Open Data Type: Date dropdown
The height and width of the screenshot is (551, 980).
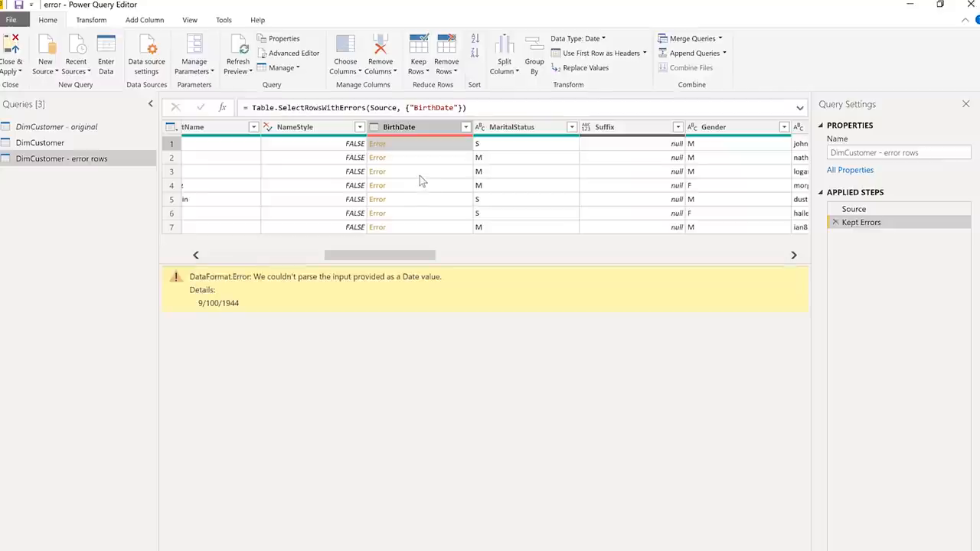click(578, 38)
